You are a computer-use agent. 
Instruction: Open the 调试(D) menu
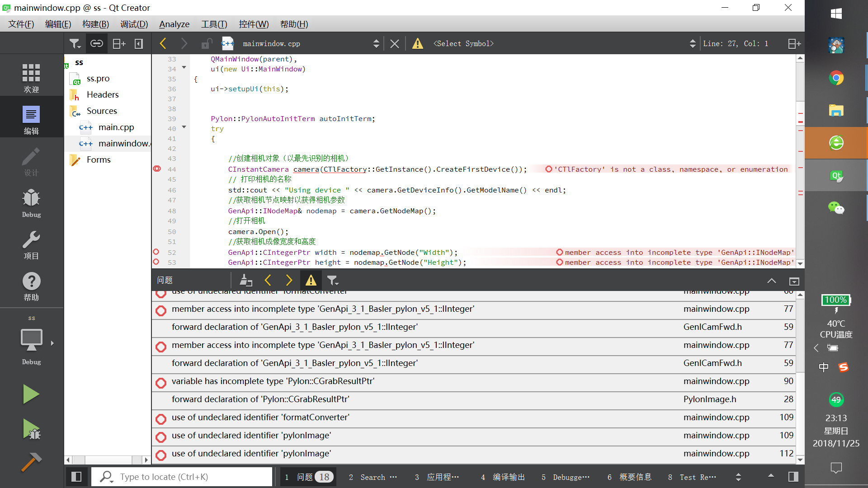point(134,24)
